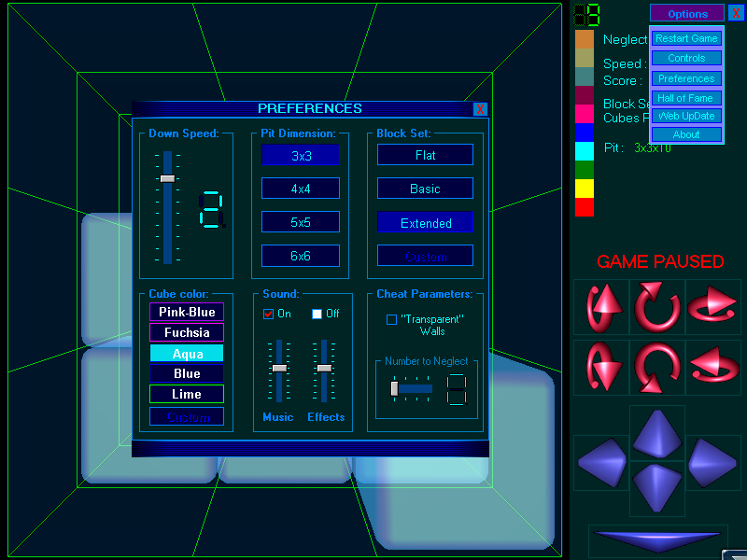Check the Sound Off checkbox
The width and height of the screenshot is (747, 560).
coord(317,314)
